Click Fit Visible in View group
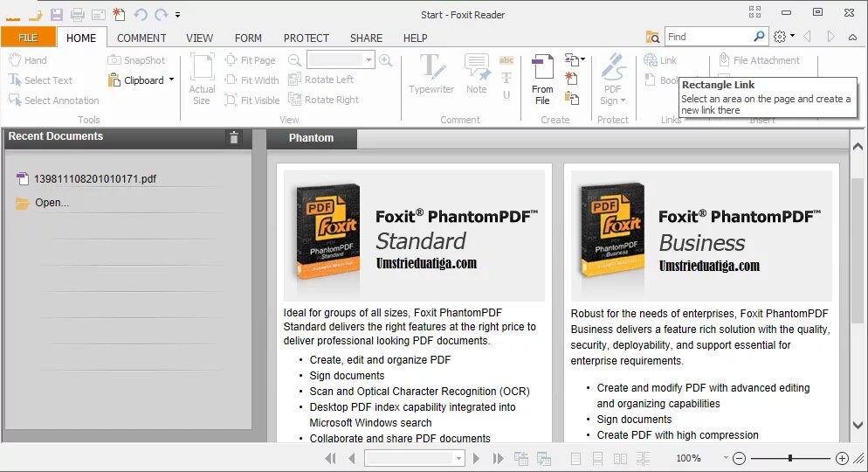This screenshot has height=472, width=868. click(252, 101)
